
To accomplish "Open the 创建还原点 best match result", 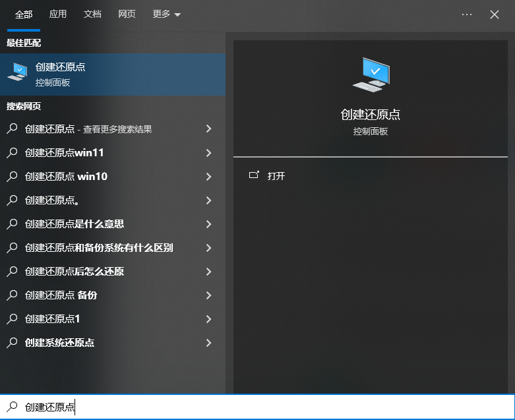I will pyautogui.click(x=113, y=75).
